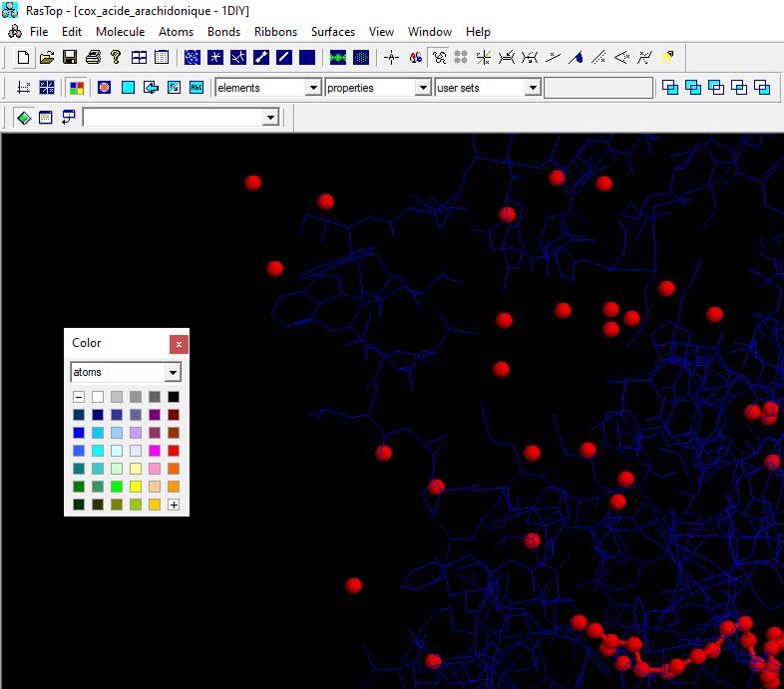The image size is (784, 689).
Task: Open the Window menu
Action: (430, 32)
